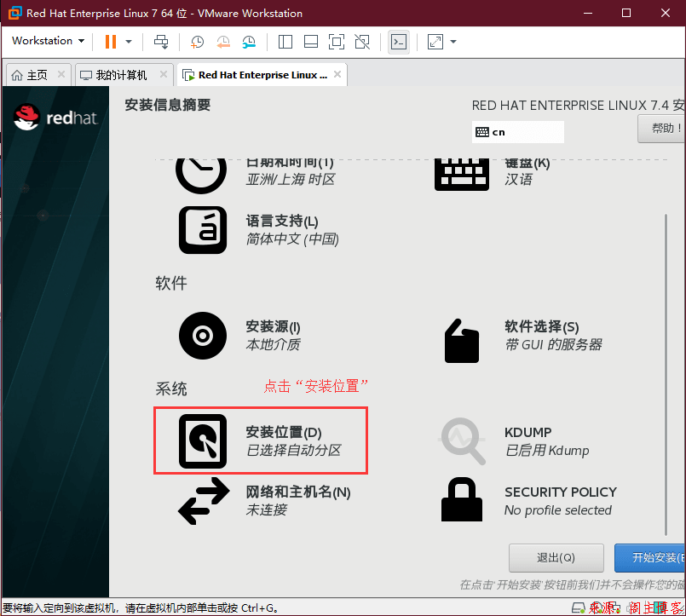Expand the stretch display dropdown arrow
The image size is (686, 616).
(453, 42)
